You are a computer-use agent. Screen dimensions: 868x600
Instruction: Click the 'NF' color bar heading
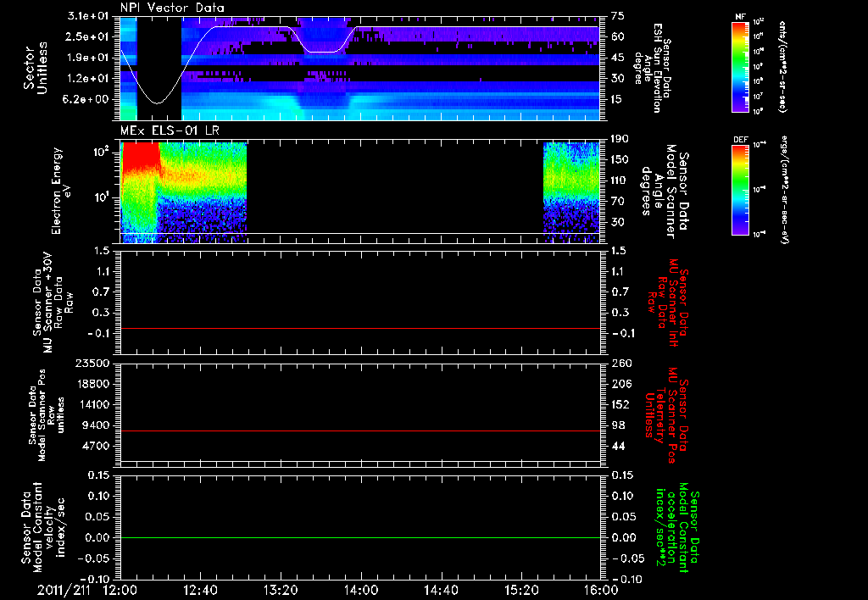(x=740, y=17)
